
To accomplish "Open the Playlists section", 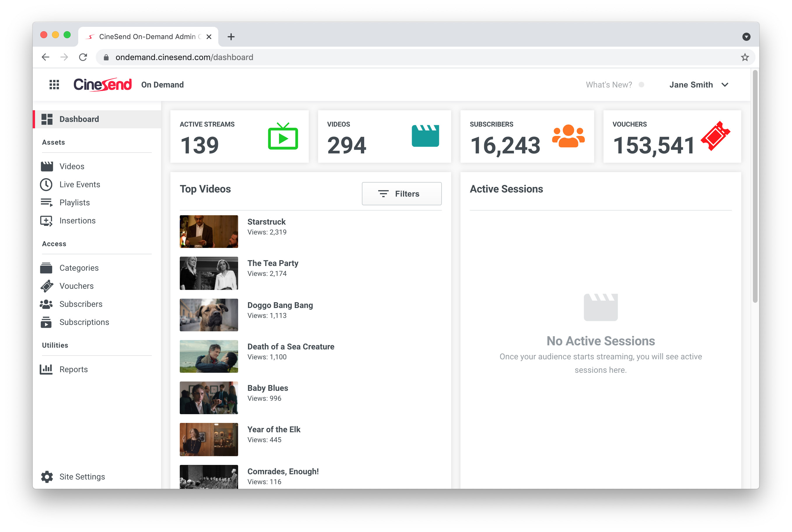I will (x=74, y=202).
